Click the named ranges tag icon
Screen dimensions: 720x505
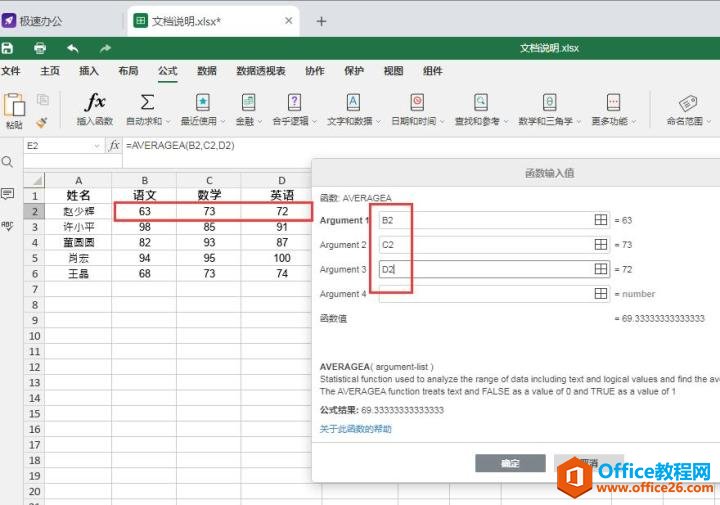(688, 103)
